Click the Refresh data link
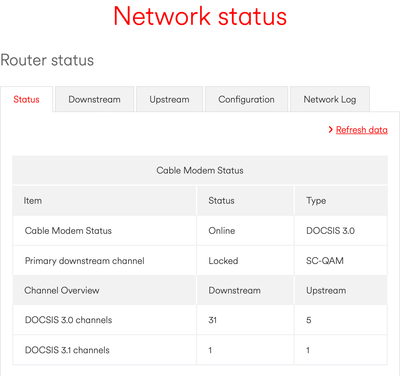Viewport: 400px width, 376px height. click(x=362, y=130)
